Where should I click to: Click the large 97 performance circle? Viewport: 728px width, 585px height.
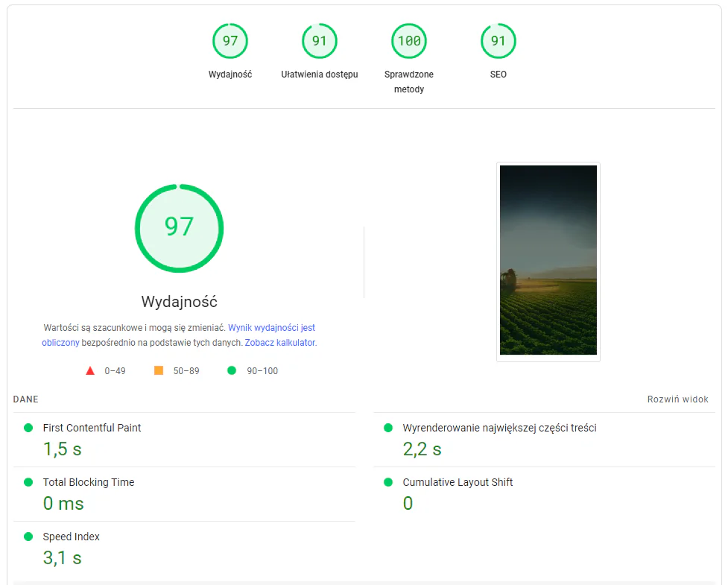[179, 227]
